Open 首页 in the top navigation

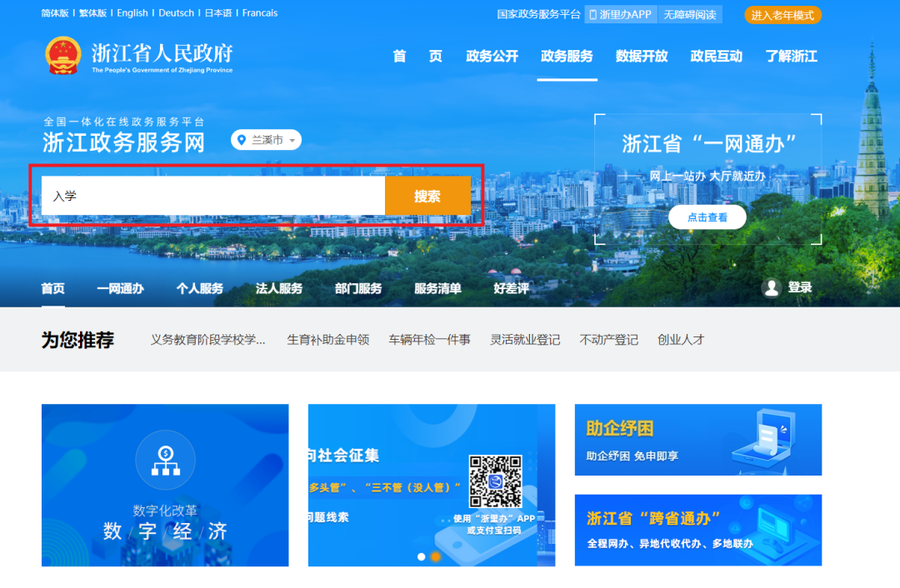pos(417,57)
